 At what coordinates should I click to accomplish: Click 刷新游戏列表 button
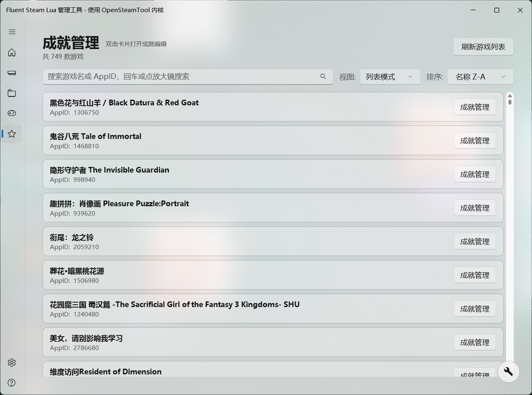click(483, 47)
